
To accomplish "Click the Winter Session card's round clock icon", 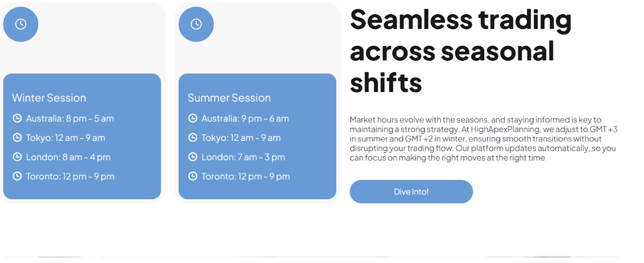I will (21, 24).
